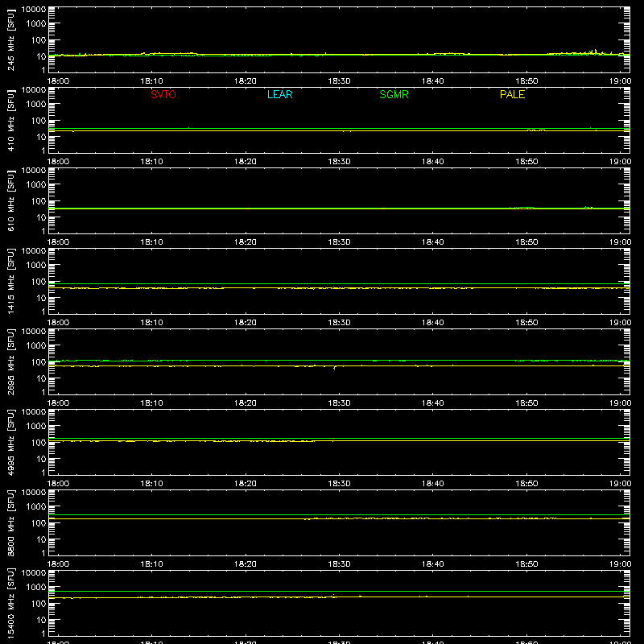
Task: Select the 610 MHz [SFU] axis label
Action: tap(10, 200)
